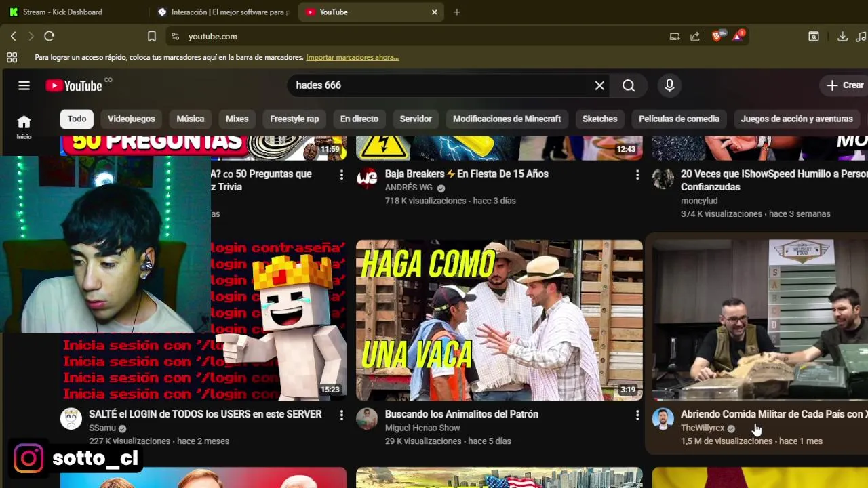Select Modificaciones de Minecraft chip
868x488 pixels.
coord(507,119)
